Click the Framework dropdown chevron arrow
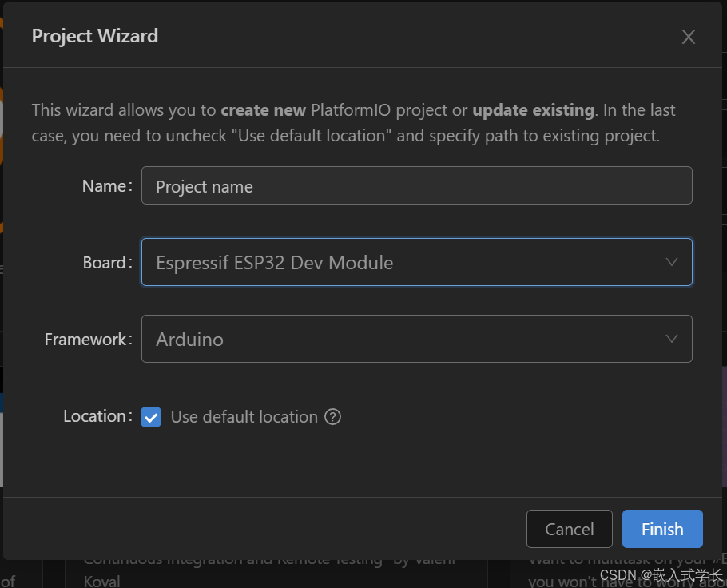The height and width of the screenshot is (588, 727). point(672,339)
